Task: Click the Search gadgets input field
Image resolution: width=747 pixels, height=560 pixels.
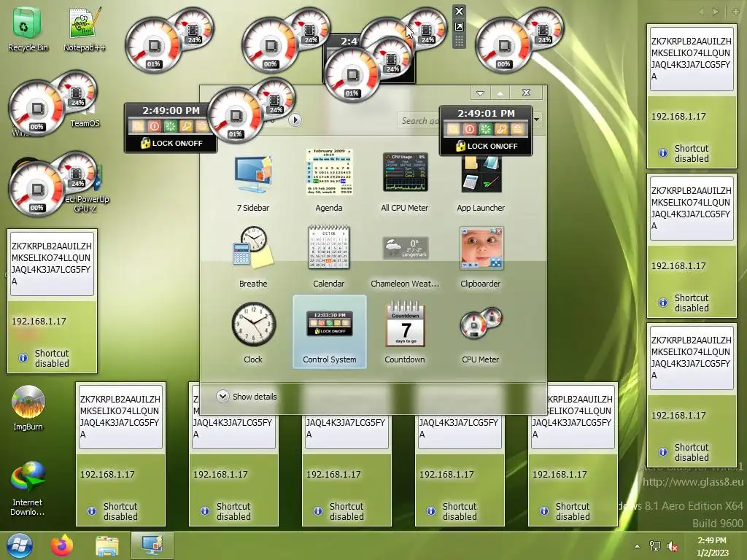Action: [x=419, y=120]
